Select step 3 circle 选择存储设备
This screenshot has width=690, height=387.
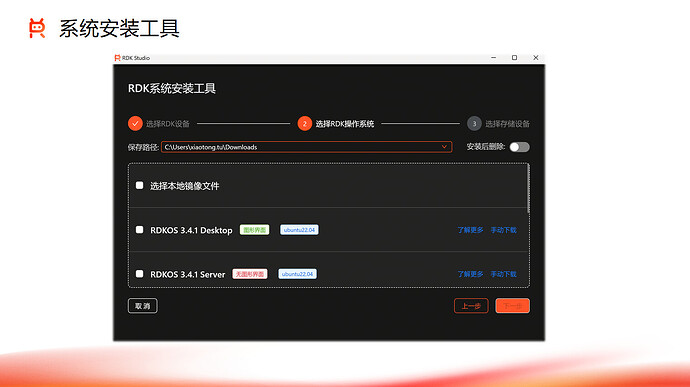coord(474,124)
